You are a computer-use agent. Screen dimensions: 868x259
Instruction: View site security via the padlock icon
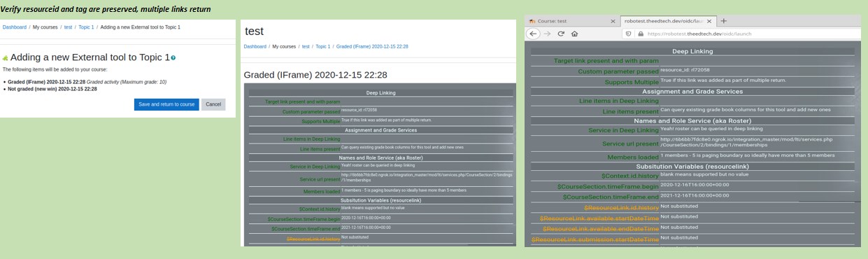coord(641,34)
